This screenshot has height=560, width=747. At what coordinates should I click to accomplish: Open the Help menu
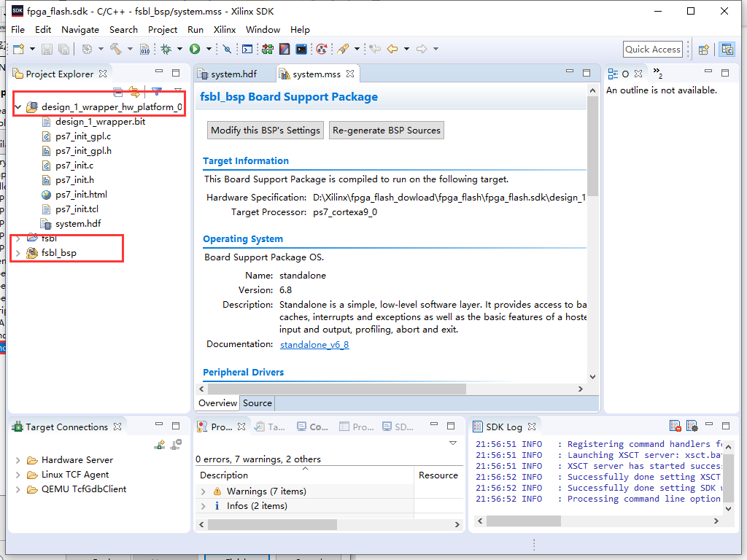(300, 29)
